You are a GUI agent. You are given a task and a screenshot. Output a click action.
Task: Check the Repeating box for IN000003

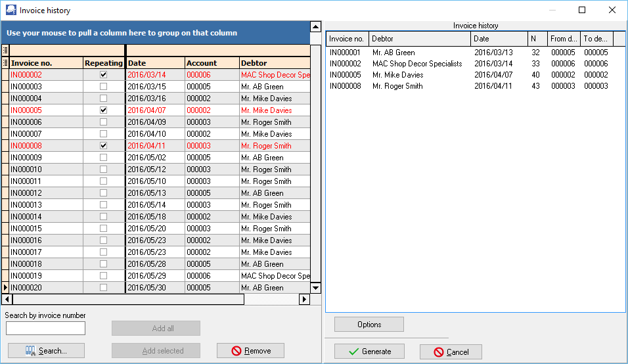click(103, 87)
